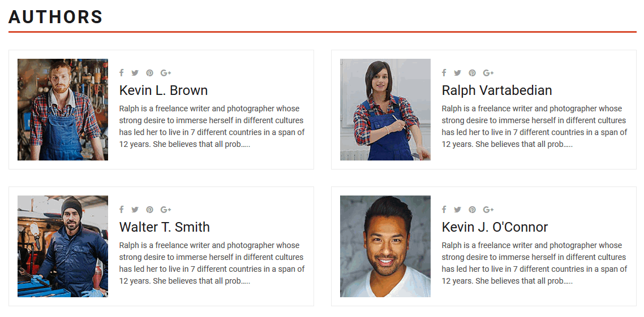Screen dimensions: 644x317
Task: Open Google Plus icon above Kevin L. Brown
Action: 165,73
